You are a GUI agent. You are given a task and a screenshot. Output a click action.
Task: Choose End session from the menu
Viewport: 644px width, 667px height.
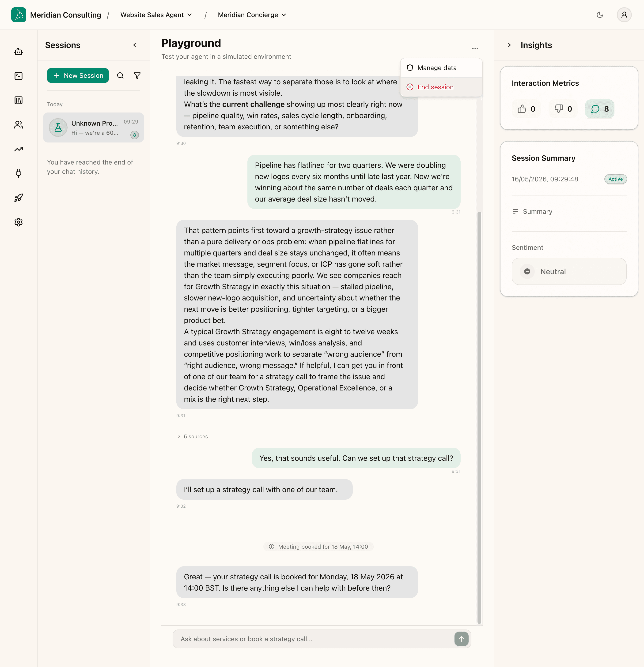pyautogui.click(x=441, y=87)
